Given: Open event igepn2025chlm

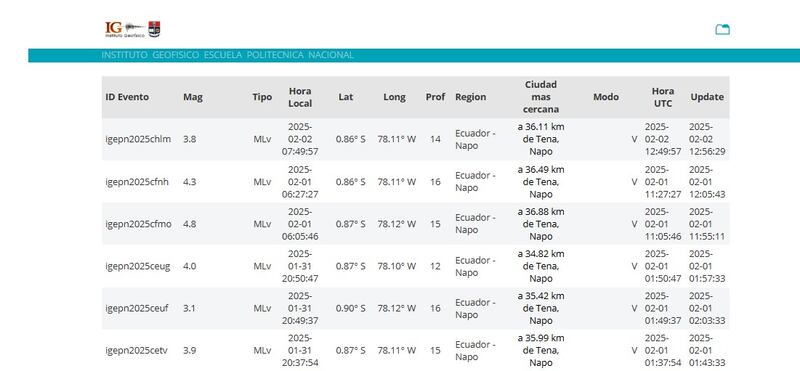Looking at the screenshot, I should click(138, 139).
